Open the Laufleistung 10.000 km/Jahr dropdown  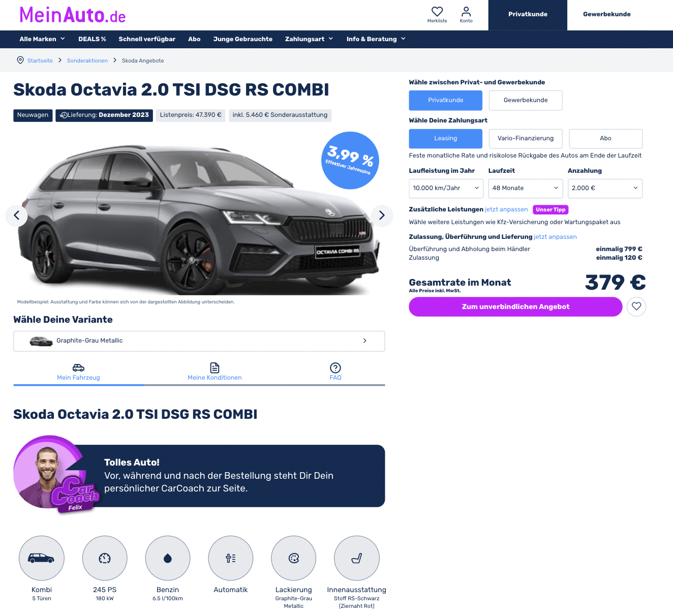pyautogui.click(x=446, y=188)
